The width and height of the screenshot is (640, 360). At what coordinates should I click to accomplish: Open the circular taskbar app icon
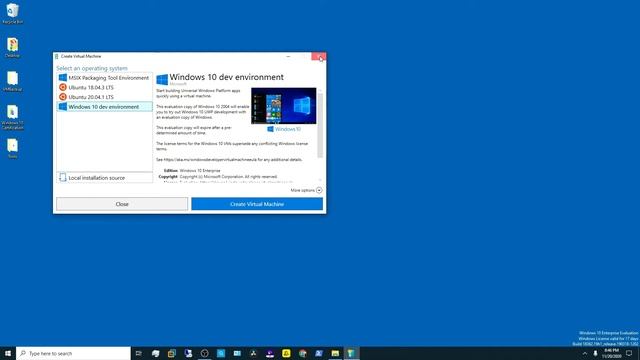(204, 353)
